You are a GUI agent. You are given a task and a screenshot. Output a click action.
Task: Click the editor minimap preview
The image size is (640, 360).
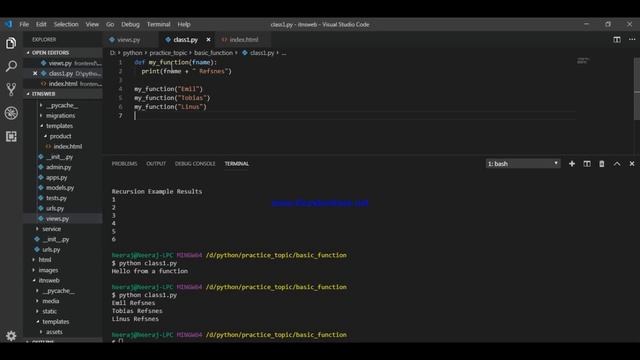583,61
